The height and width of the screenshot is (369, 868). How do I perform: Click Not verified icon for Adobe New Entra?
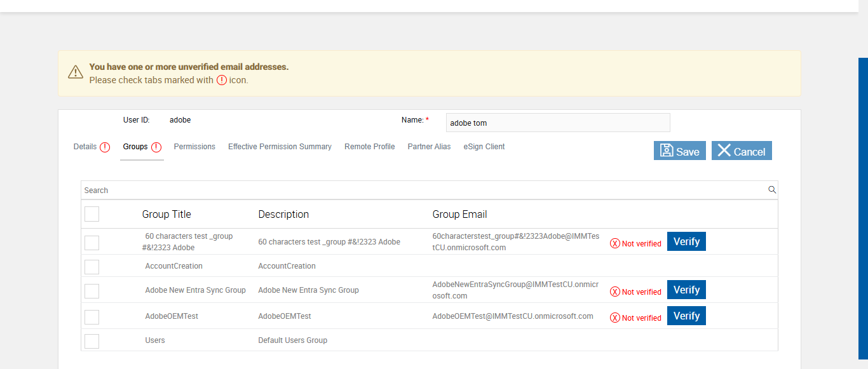click(x=614, y=292)
